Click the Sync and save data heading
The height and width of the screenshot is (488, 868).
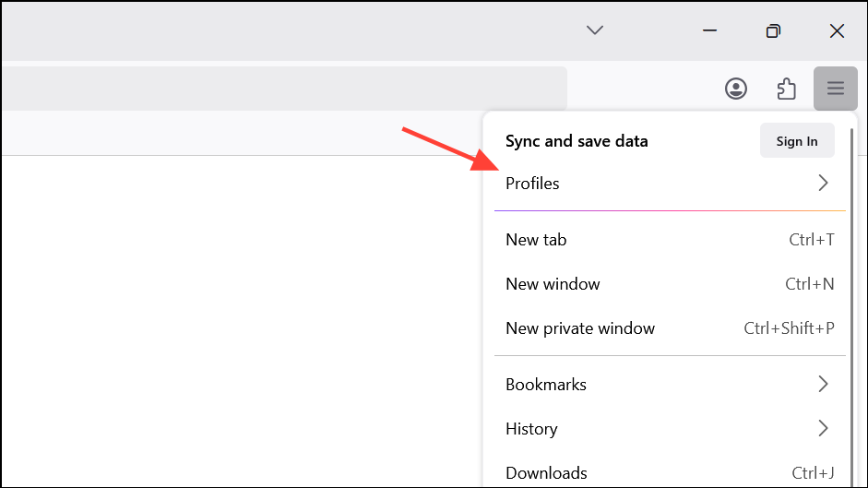pyautogui.click(x=577, y=141)
